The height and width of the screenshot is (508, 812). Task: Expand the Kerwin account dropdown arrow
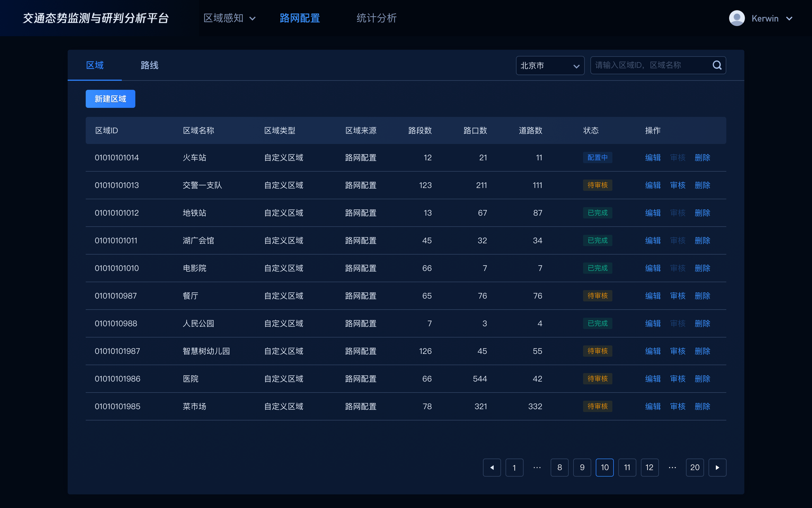click(789, 19)
